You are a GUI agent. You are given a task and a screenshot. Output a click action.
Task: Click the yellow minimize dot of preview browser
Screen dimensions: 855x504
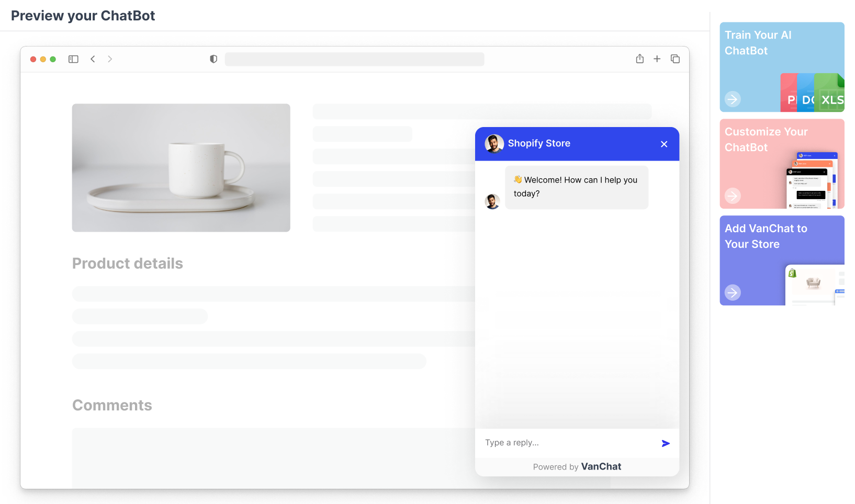coord(43,59)
